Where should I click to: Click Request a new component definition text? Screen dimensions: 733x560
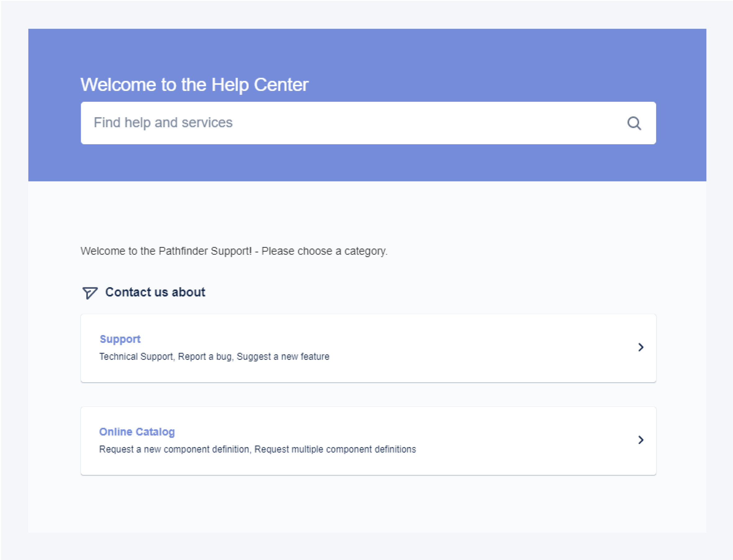click(x=174, y=449)
